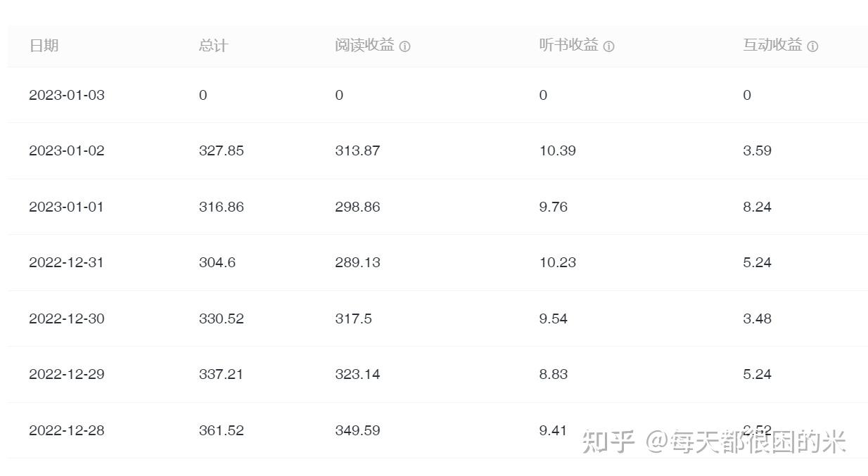Select the 2023-01-02 date cell
Screen dimensions: 868x476
(x=66, y=150)
